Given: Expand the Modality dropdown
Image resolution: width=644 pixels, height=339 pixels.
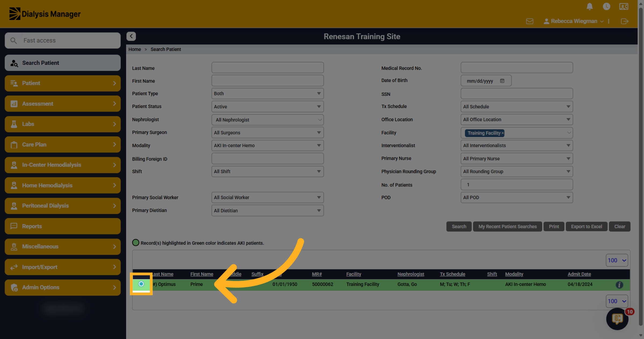Looking at the screenshot, I should tap(268, 146).
